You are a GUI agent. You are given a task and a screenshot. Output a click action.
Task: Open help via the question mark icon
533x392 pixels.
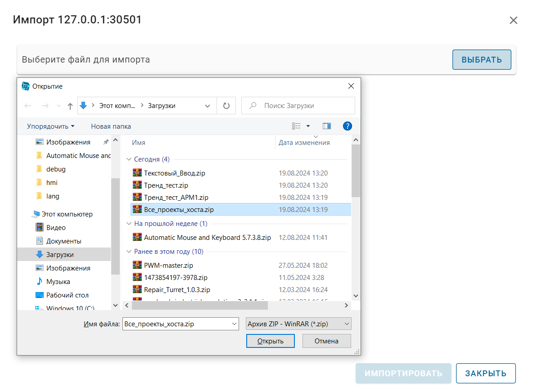pos(347,126)
